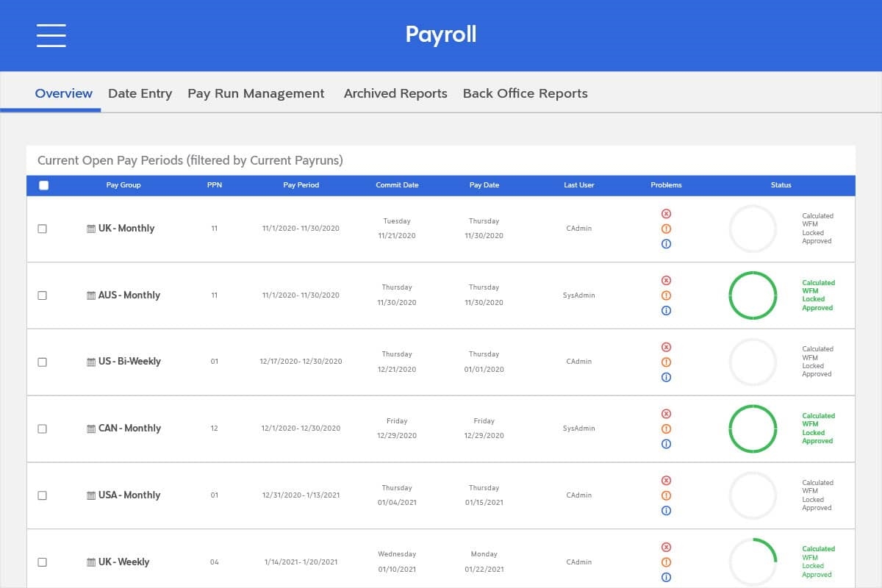This screenshot has width=882, height=588.
Task: Toggle the select-all checkbox in table header
Action: click(x=43, y=185)
